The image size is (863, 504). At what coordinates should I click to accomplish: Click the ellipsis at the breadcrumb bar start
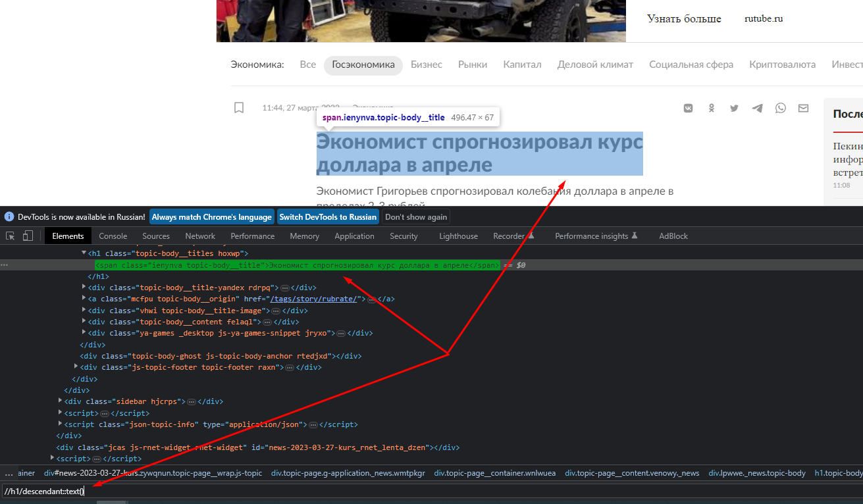9,473
